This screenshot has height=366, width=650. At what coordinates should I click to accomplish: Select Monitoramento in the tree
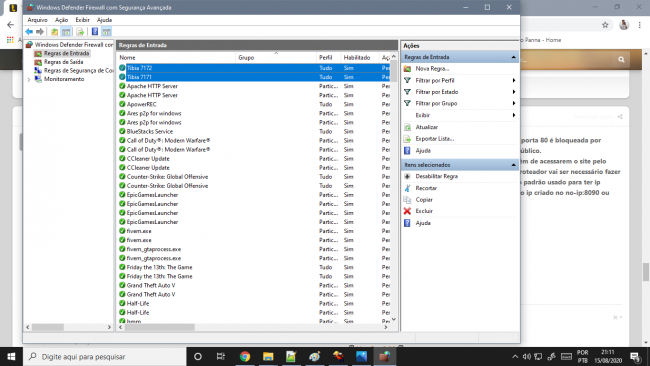point(64,79)
